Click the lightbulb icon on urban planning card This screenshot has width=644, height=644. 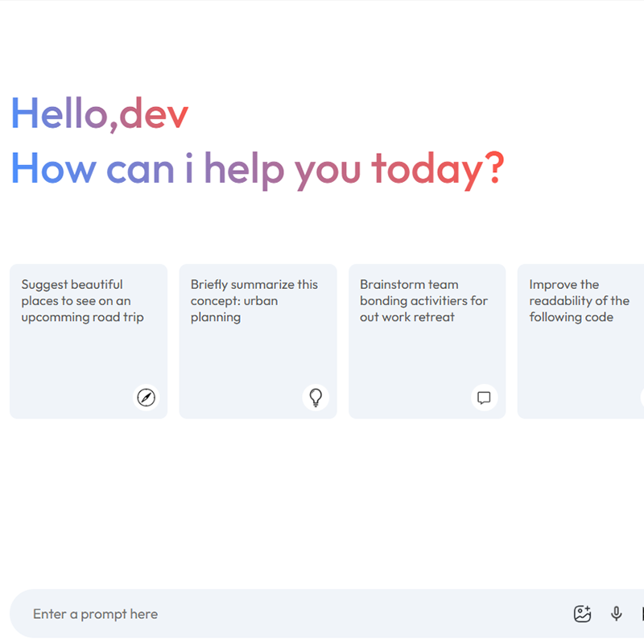(x=316, y=398)
